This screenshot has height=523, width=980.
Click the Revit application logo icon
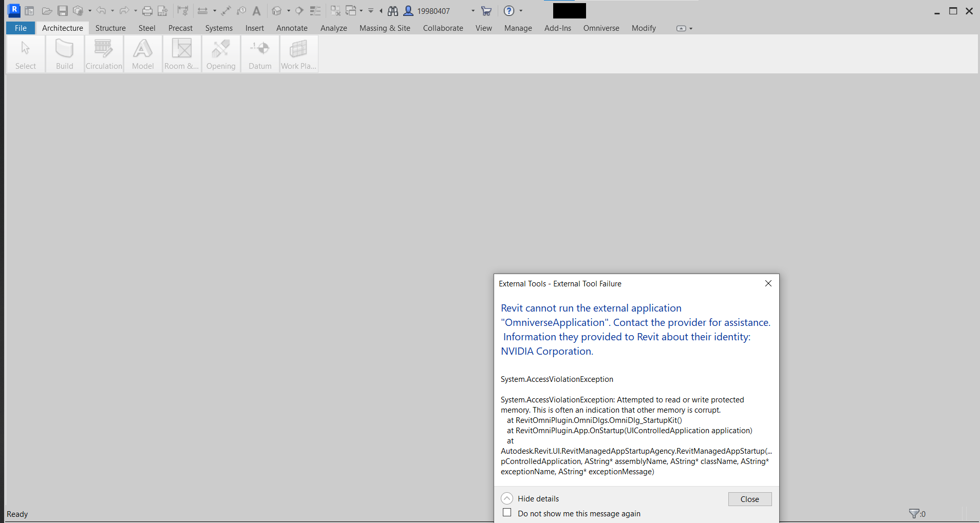tap(14, 10)
